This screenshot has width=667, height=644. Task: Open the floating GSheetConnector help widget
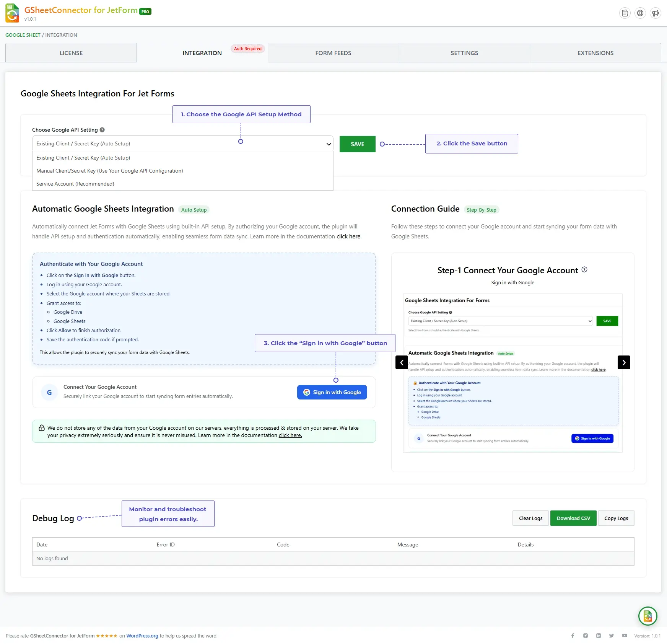pos(647,616)
